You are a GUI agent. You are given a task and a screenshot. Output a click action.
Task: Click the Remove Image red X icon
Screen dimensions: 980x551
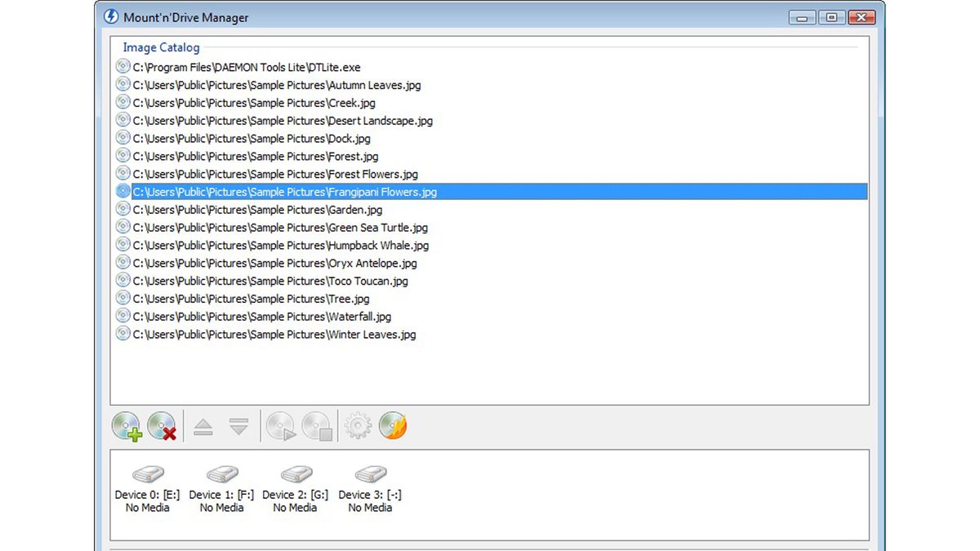[x=162, y=425]
